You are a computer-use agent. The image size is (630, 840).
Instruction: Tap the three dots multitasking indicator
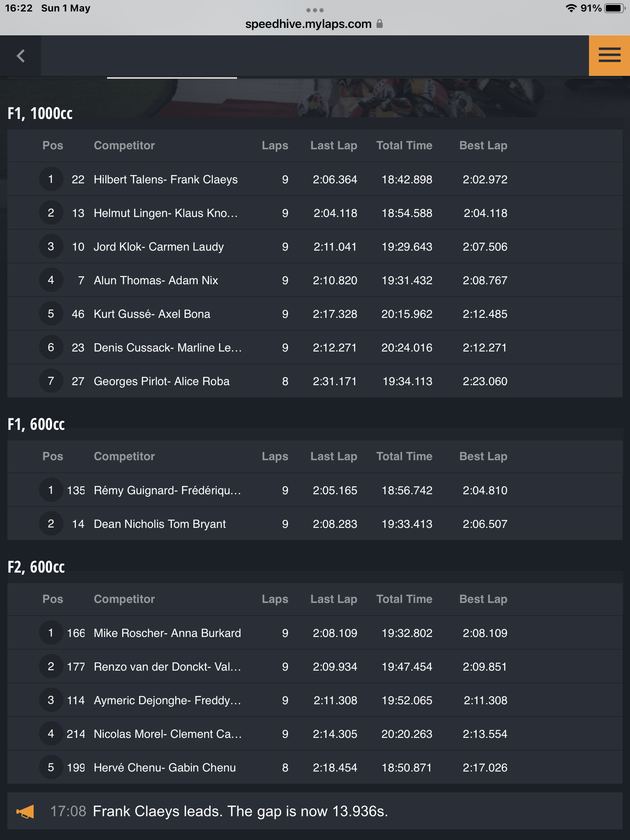[315, 10]
